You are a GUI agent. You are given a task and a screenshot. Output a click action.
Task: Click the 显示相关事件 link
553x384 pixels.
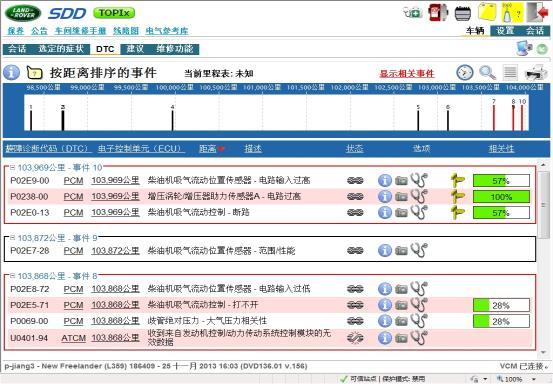coord(407,74)
